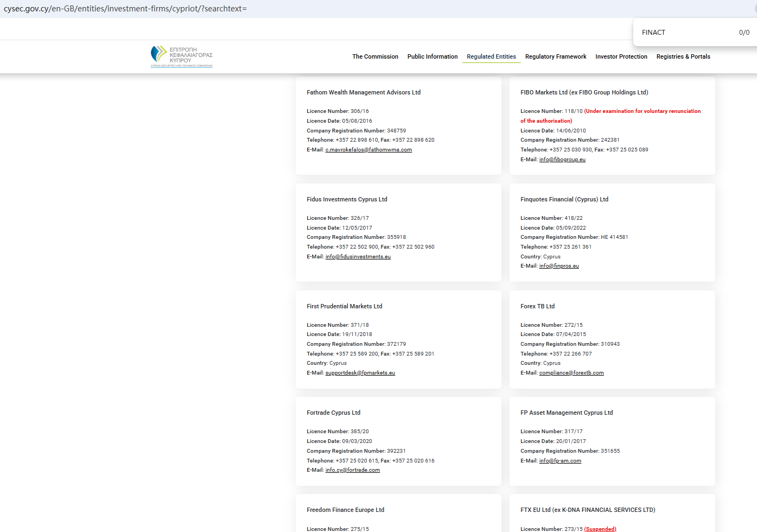Click info@finpros.eu email link
The image size is (757, 532).
(559, 266)
